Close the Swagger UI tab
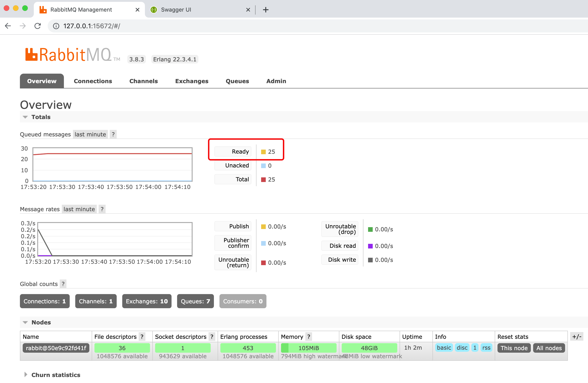 (248, 10)
